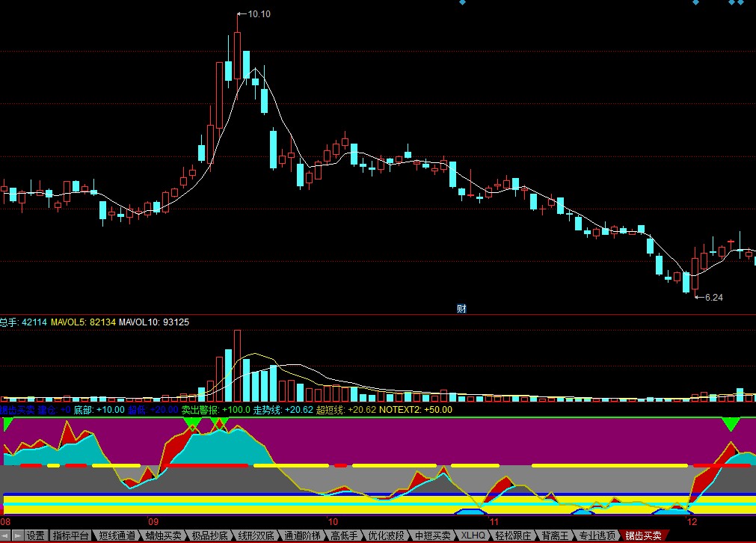Switch to the 短线通道 tab
Screen dimensions: 756x543
(117, 536)
